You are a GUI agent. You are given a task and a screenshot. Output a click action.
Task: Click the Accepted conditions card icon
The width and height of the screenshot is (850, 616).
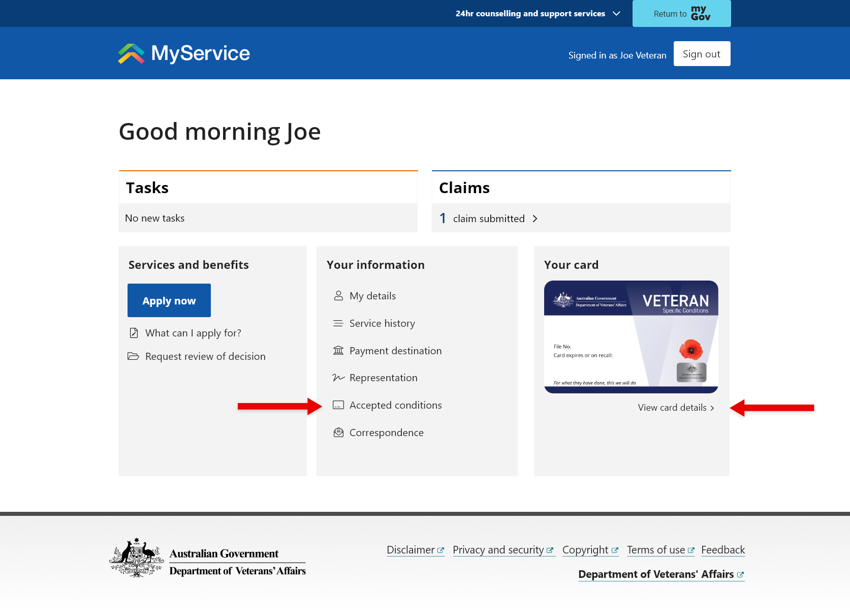tap(338, 405)
